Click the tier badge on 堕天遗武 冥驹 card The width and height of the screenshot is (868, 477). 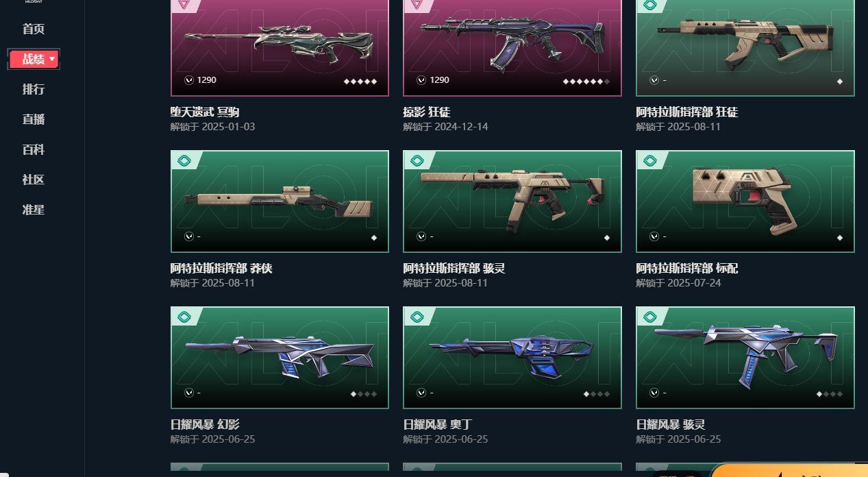click(x=183, y=5)
